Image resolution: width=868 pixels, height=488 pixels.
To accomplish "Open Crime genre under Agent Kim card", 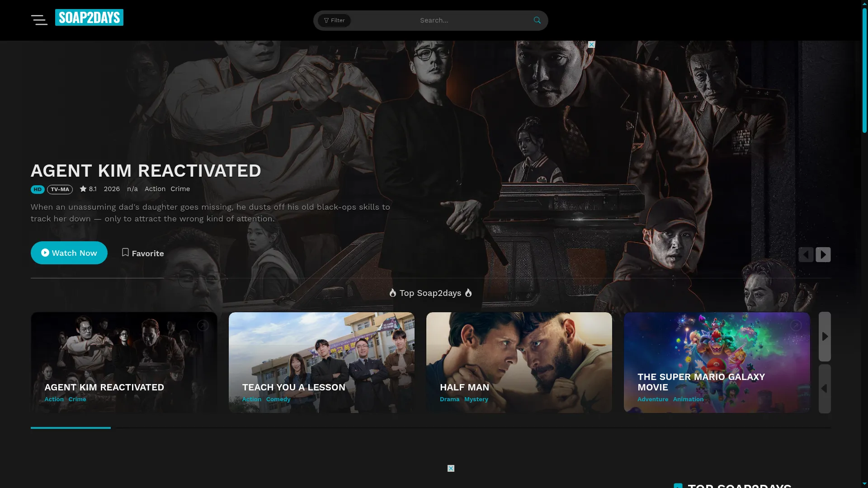I will pyautogui.click(x=77, y=399).
